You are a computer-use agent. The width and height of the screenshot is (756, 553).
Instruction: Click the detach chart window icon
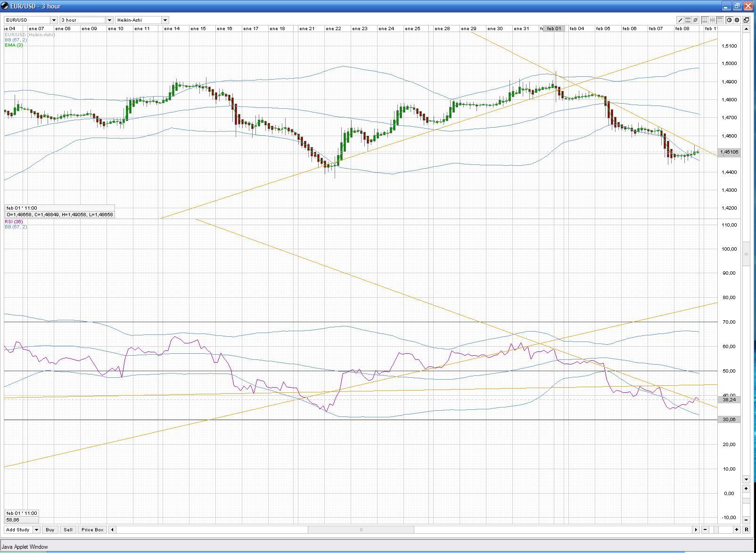746,20
